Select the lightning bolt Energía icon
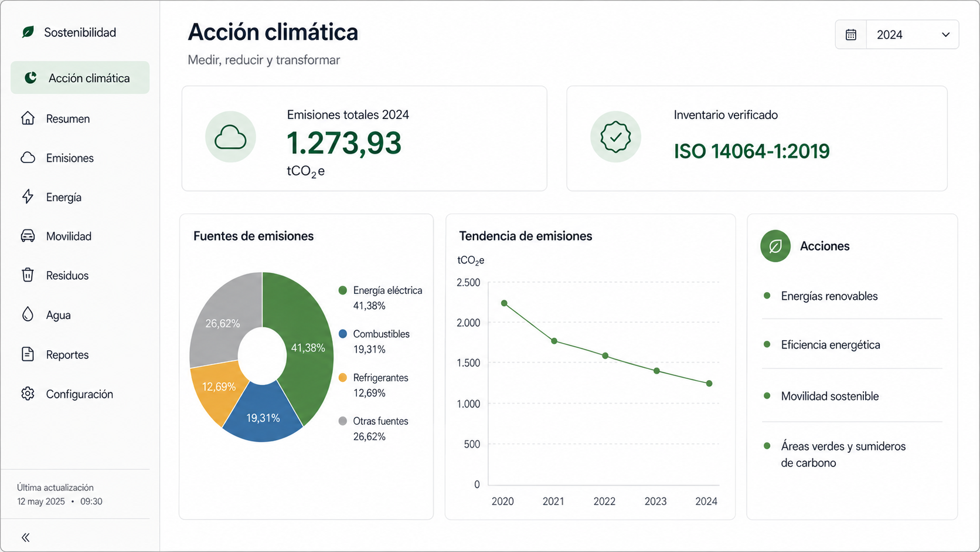This screenshot has height=552, width=980. coord(28,197)
